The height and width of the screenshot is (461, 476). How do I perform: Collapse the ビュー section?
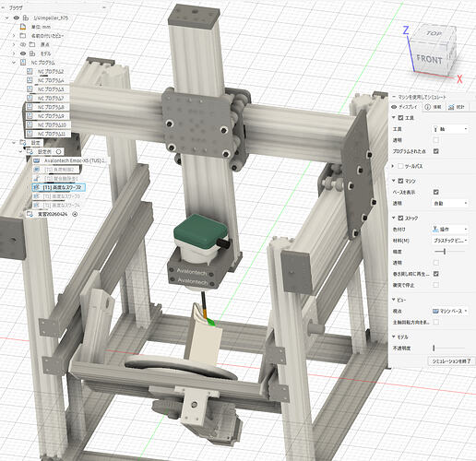coord(394,300)
